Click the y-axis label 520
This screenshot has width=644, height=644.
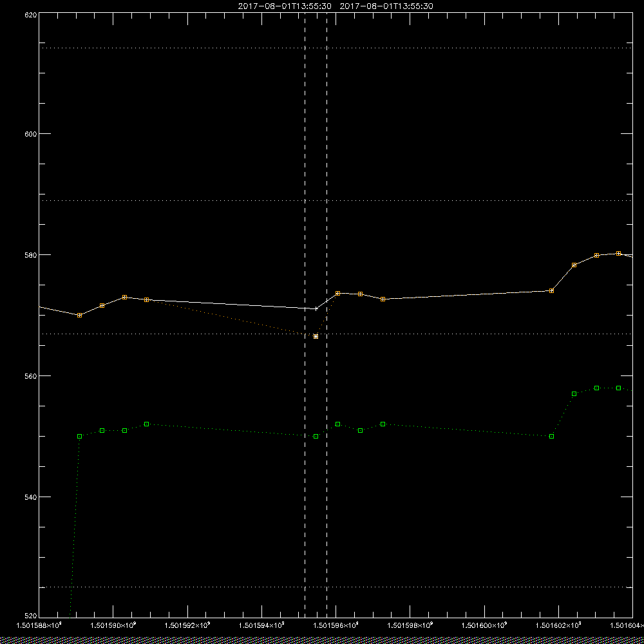point(31,616)
